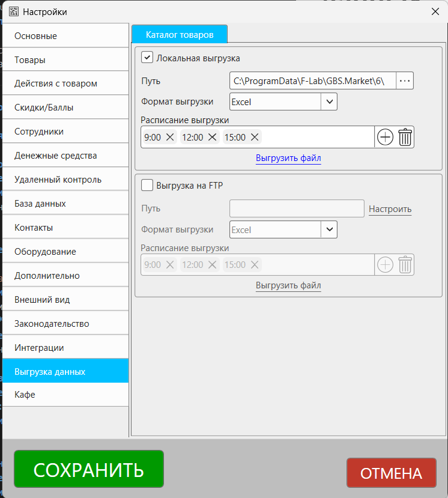
Task: Click the Настройки window icon
Action: click(x=13, y=11)
